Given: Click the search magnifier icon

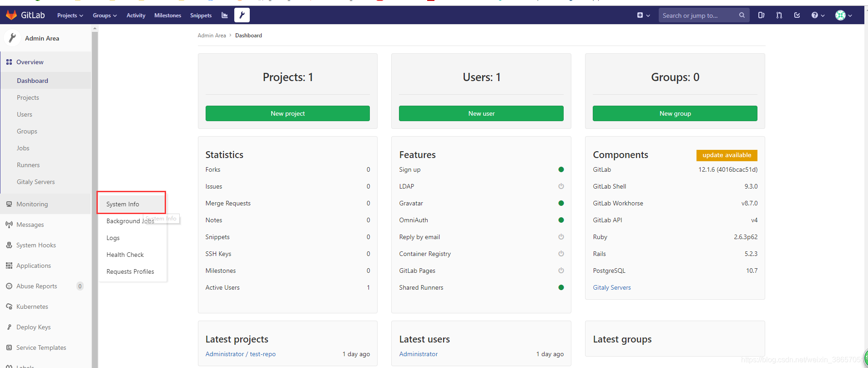Looking at the screenshot, I should click(742, 15).
